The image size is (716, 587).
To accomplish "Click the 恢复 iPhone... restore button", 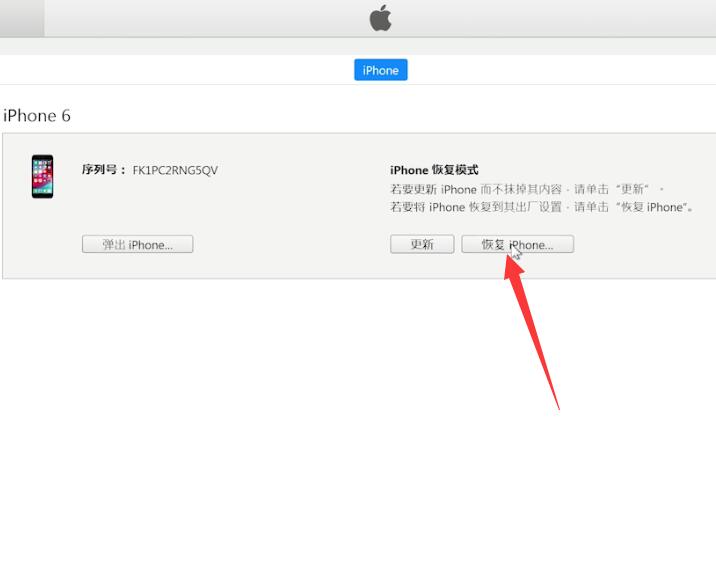I will tap(517, 244).
